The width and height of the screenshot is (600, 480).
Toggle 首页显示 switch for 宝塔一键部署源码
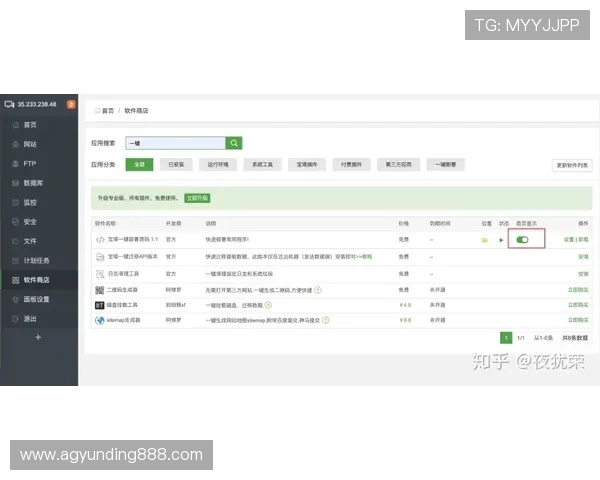click(x=522, y=240)
